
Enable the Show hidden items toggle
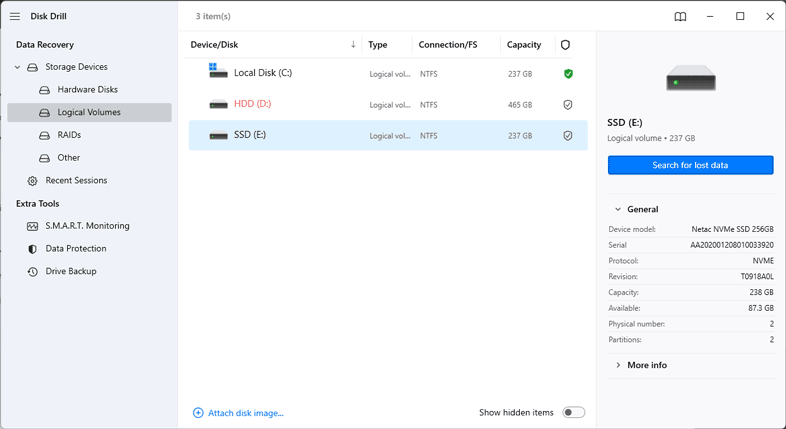click(573, 412)
